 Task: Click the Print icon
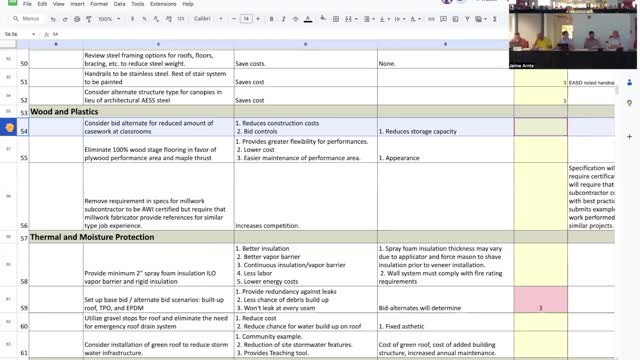77,19
